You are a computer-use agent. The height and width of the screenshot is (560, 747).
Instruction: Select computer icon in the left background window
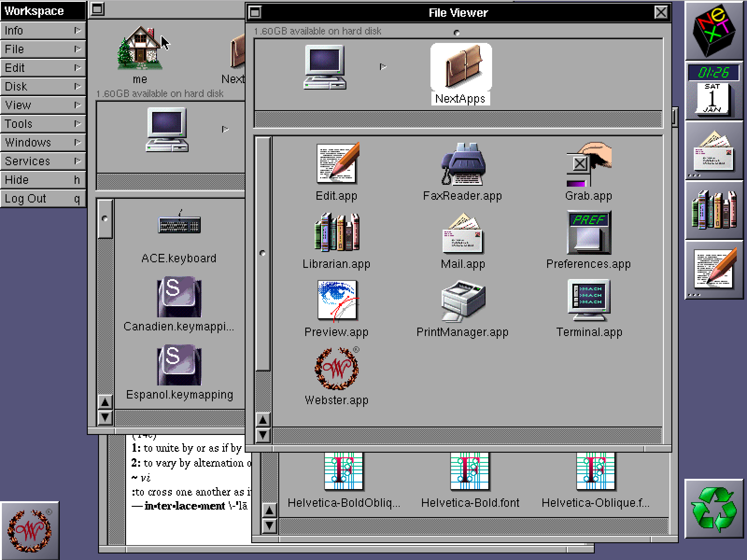(x=167, y=130)
